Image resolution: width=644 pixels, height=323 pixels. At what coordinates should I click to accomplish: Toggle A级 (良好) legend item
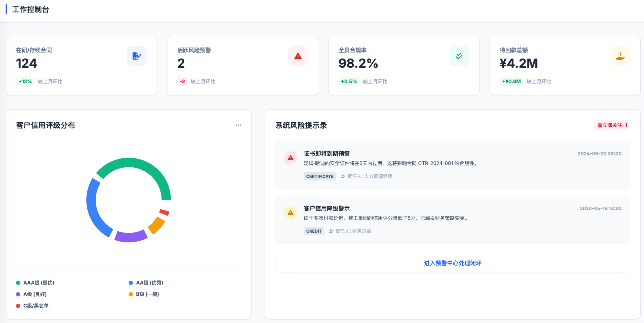pyautogui.click(x=31, y=294)
